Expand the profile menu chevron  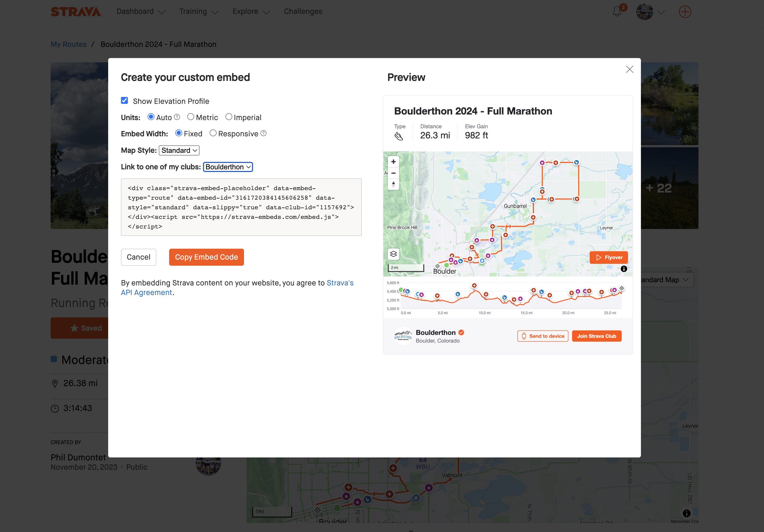click(661, 12)
